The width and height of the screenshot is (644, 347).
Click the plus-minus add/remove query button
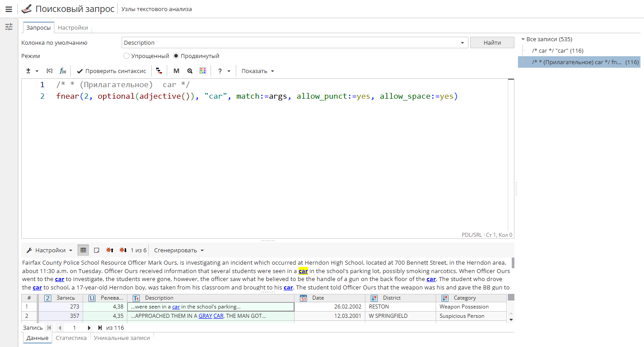pos(28,71)
